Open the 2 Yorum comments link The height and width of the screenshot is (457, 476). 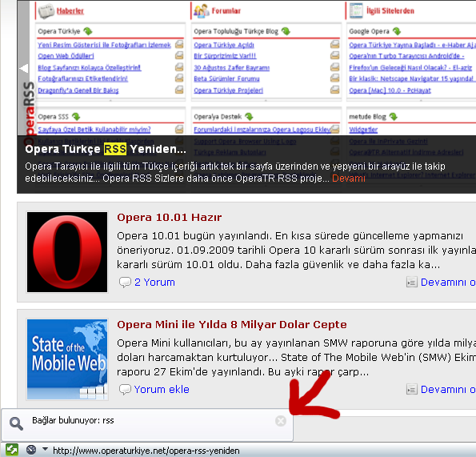(155, 283)
